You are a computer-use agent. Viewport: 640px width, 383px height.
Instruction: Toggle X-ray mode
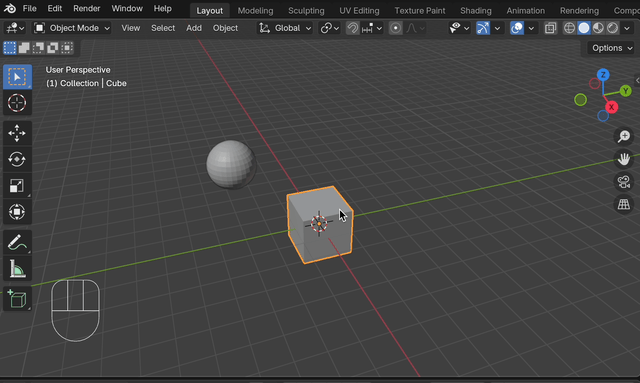550,28
